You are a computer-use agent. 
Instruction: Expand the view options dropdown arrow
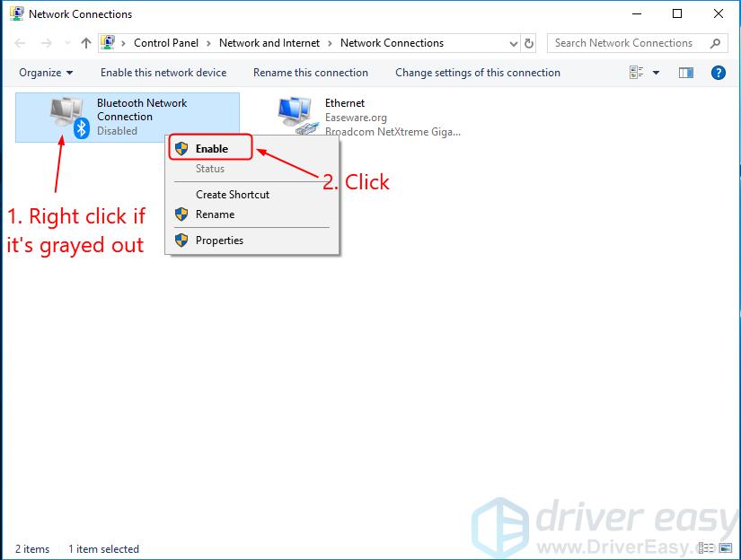656,73
